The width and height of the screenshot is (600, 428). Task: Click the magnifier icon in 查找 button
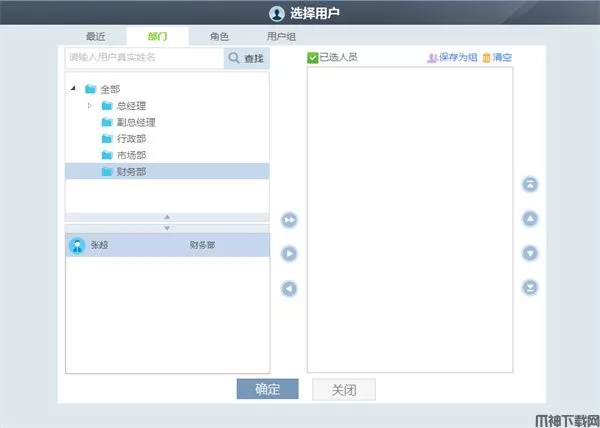tap(234, 58)
